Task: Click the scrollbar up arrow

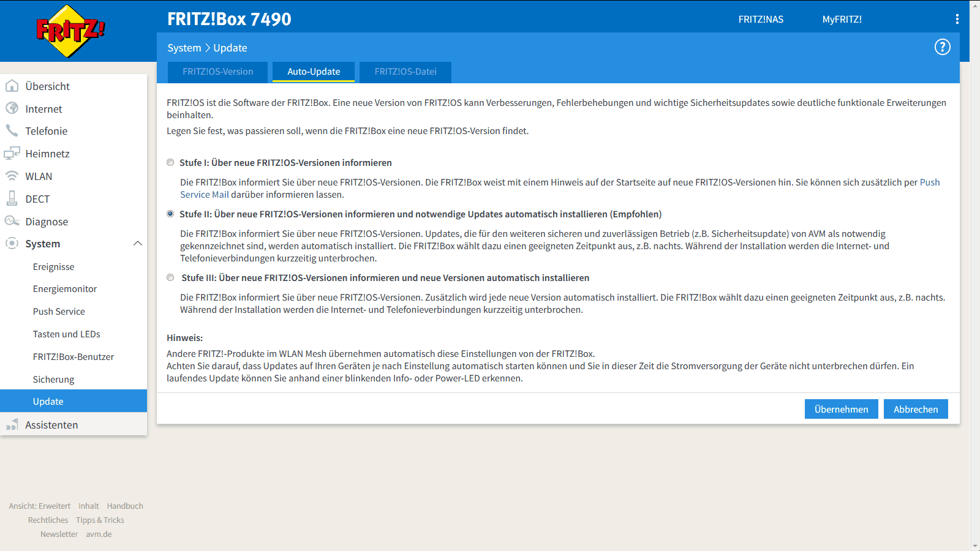Action: tap(974, 5)
